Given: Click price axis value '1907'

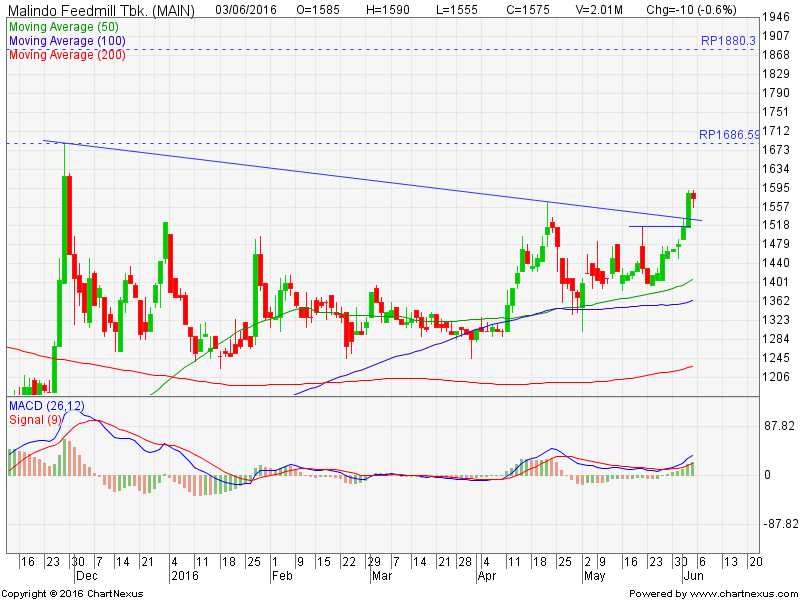Looking at the screenshot, I should 776,36.
